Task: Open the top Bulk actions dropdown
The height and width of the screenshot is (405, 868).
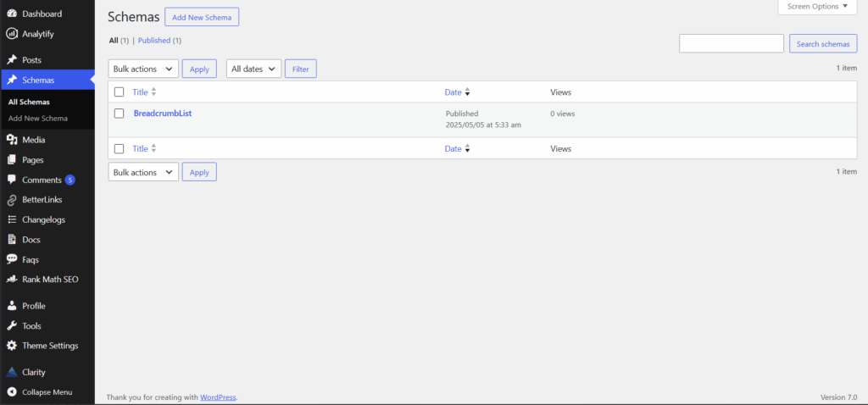Action: [x=143, y=69]
